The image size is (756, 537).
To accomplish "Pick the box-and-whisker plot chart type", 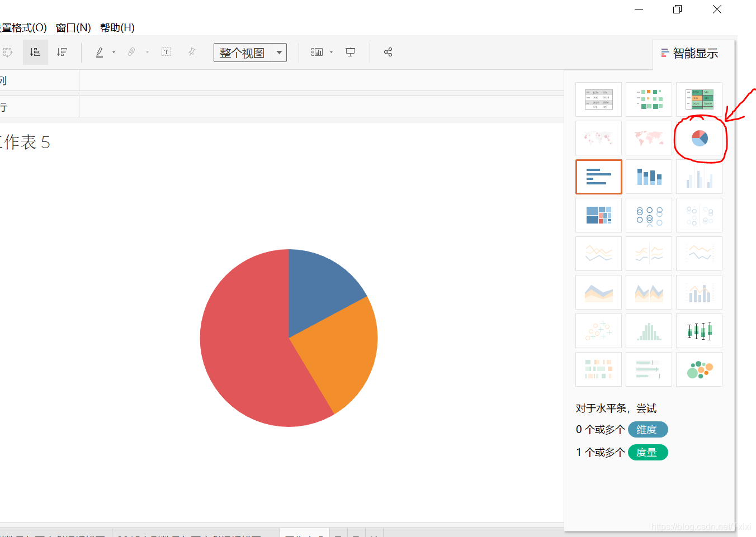I will click(699, 331).
